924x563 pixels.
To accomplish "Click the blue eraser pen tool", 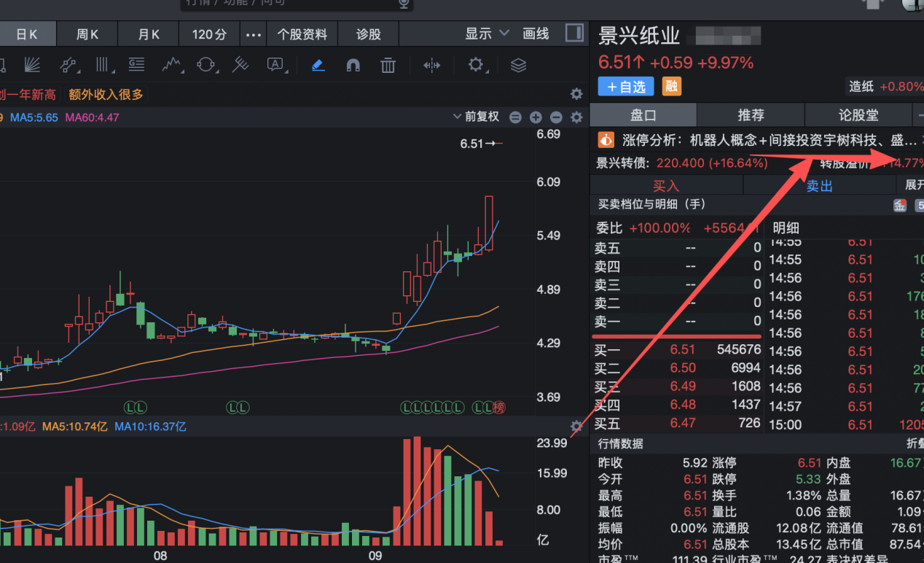I will pos(318,65).
